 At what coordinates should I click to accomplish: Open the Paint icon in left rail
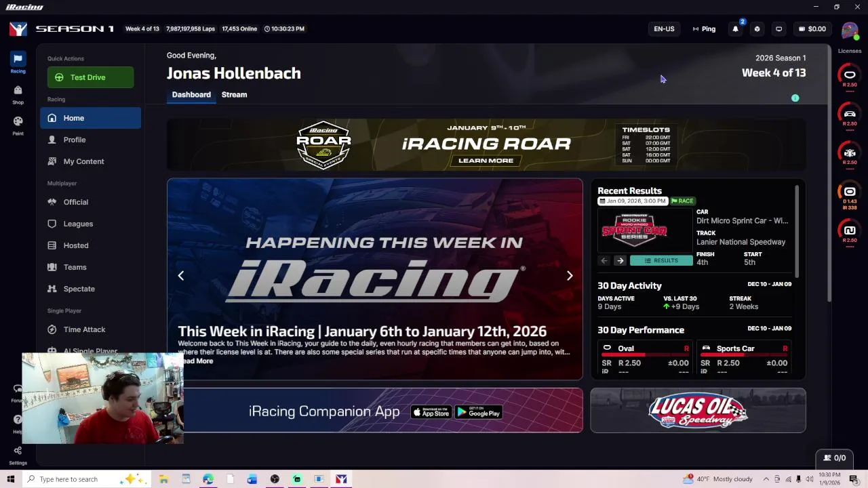tap(18, 125)
